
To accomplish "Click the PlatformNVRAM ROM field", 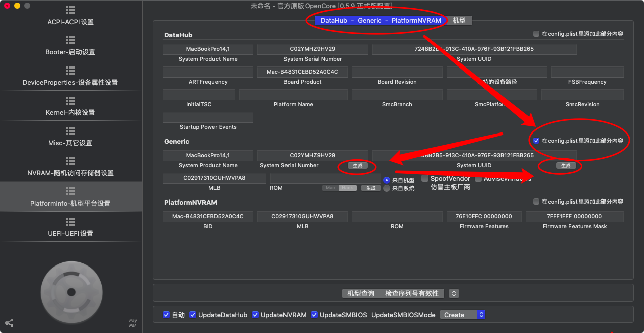I will [x=397, y=217].
